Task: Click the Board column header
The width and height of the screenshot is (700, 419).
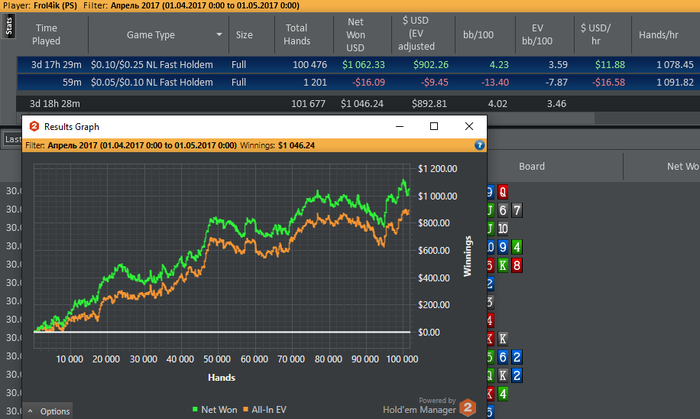Action: [x=532, y=166]
